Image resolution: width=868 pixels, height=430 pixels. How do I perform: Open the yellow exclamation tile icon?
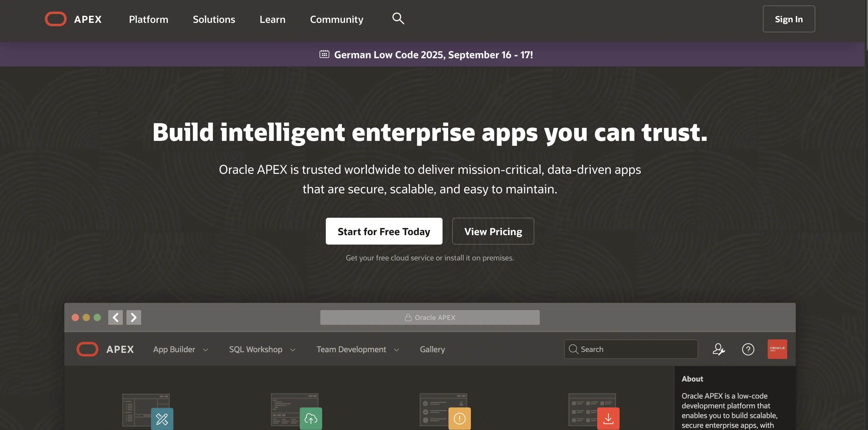tap(460, 418)
